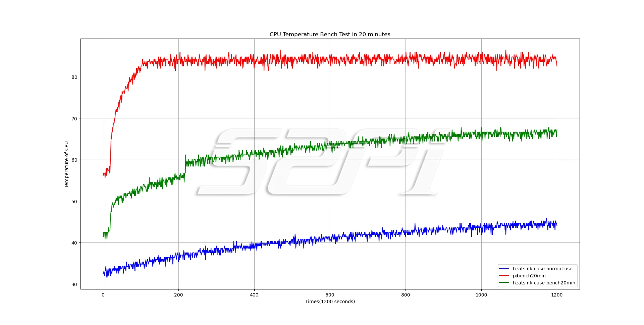Click y-axis tick label '40'
The image size is (644, 325).
tap(74, 243)
